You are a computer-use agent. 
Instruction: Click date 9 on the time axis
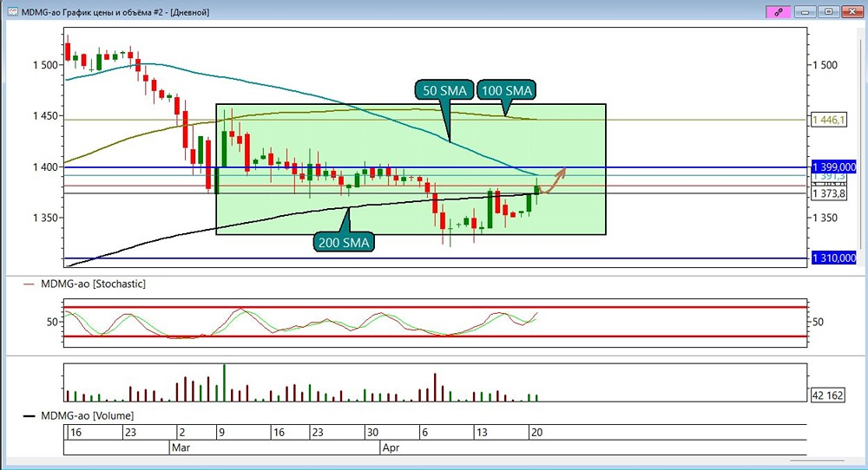(221, 432)
